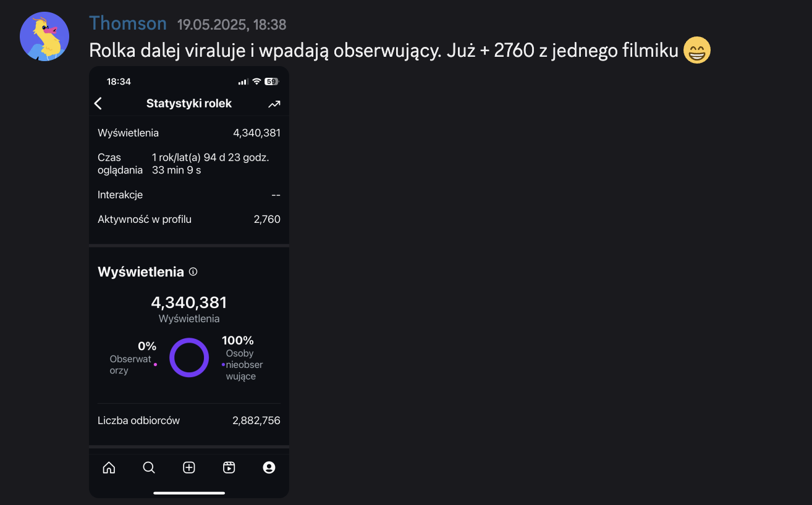Go to the Home tab icon
This screenshot has height=505, width=812.
pos(109,467)
